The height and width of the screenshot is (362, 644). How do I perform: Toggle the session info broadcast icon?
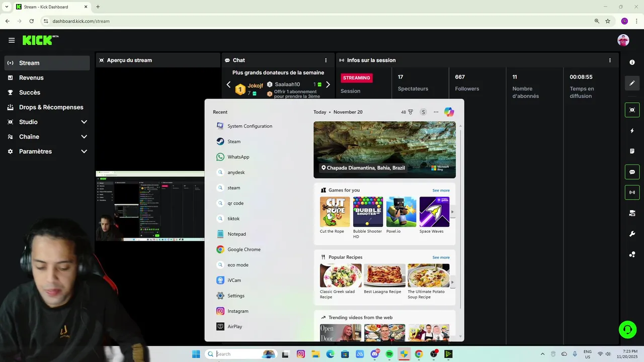click(632, 193)
